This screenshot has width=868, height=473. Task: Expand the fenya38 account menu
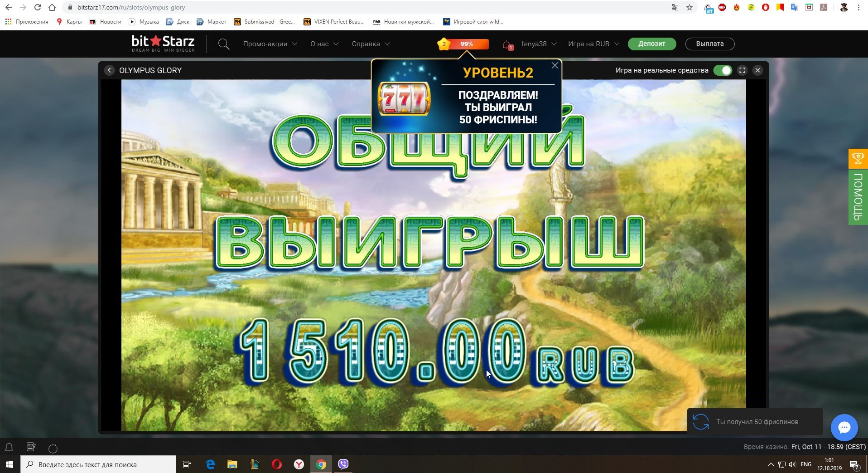click(539, 44)
